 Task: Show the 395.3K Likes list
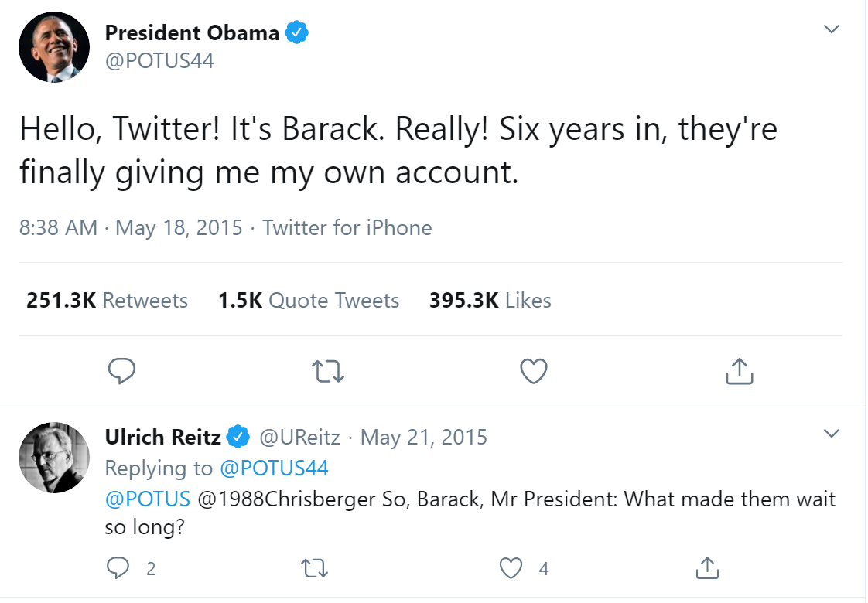click(x=490, y=300)
